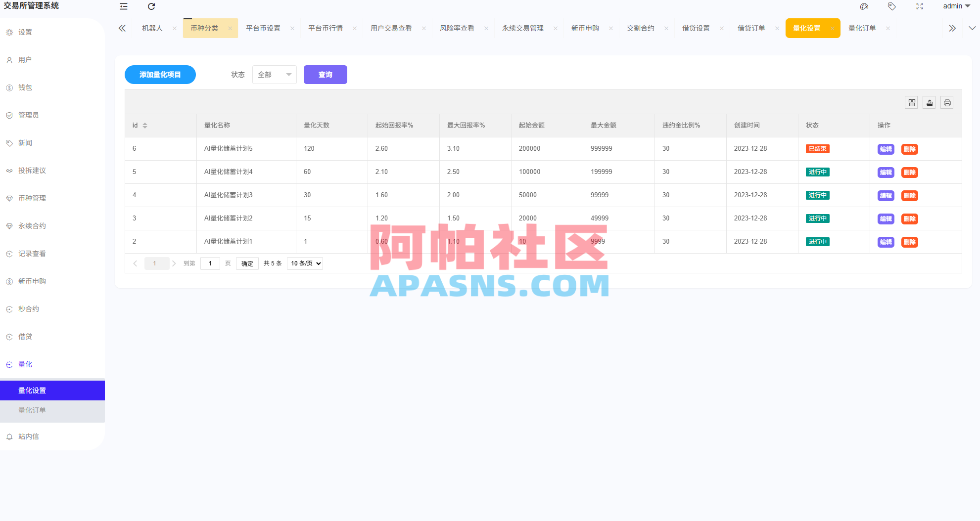This screenshot has width=980, height=521.
Task: Click 编辑 on AI量化储蓄计划1 row
Action: click(x=886, y=242)
